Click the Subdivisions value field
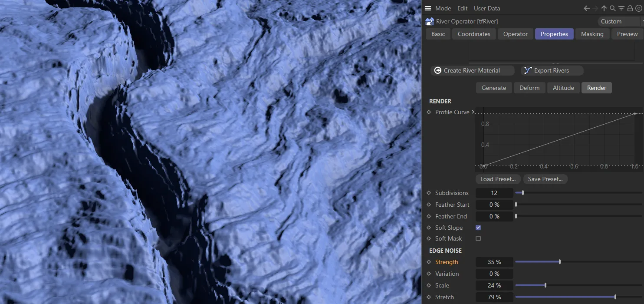 [x=494, y=193]
